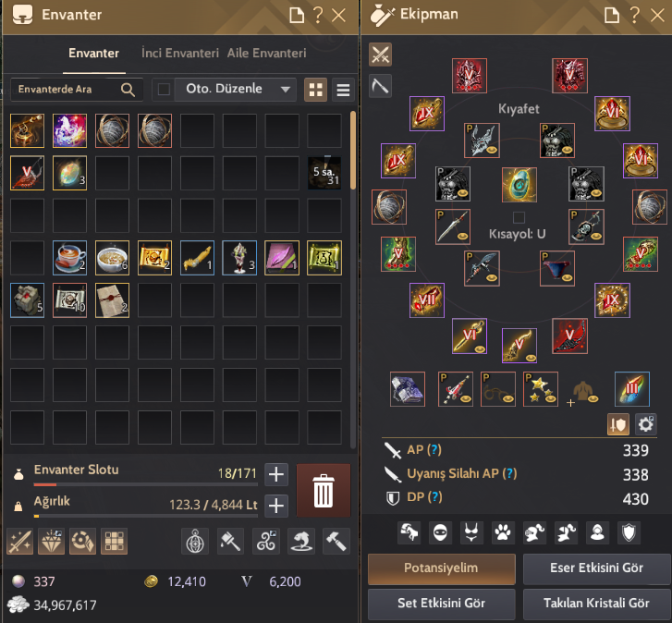Toggle the sword-shield display button
This screenshot has width=672, height=623.
click(x=618, y=424)
